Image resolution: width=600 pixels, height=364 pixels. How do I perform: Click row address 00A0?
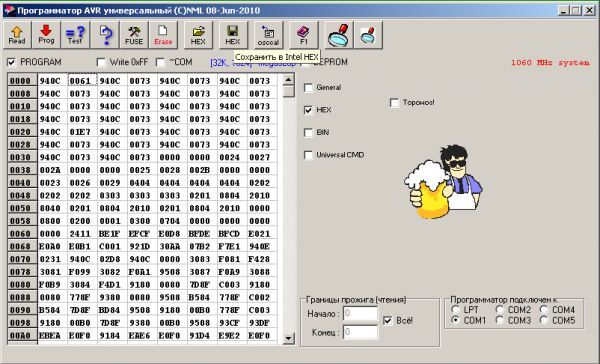[x=22, y=335]
